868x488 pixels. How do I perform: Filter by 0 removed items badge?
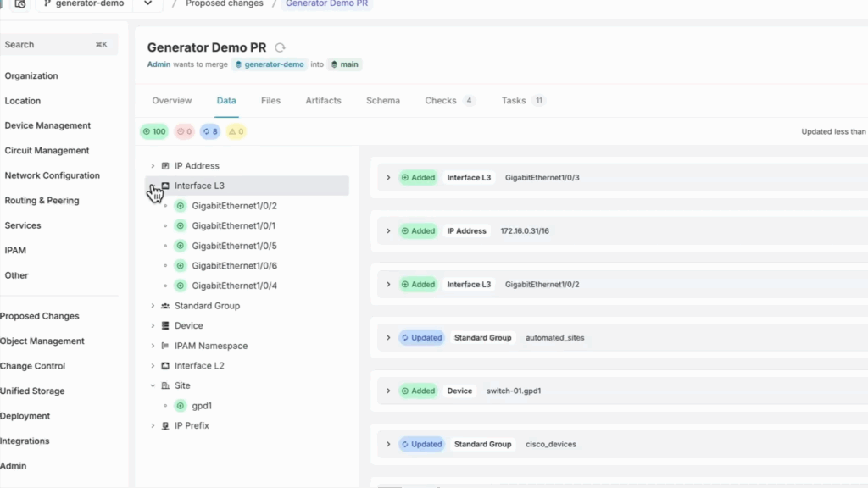(184, 131)
